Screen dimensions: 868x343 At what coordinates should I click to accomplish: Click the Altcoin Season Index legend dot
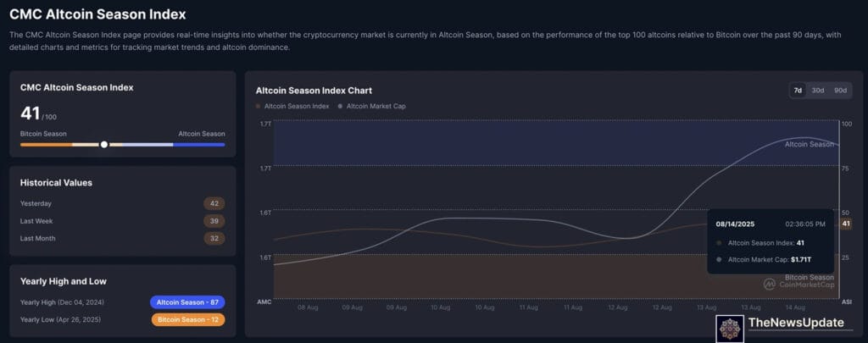259,107
